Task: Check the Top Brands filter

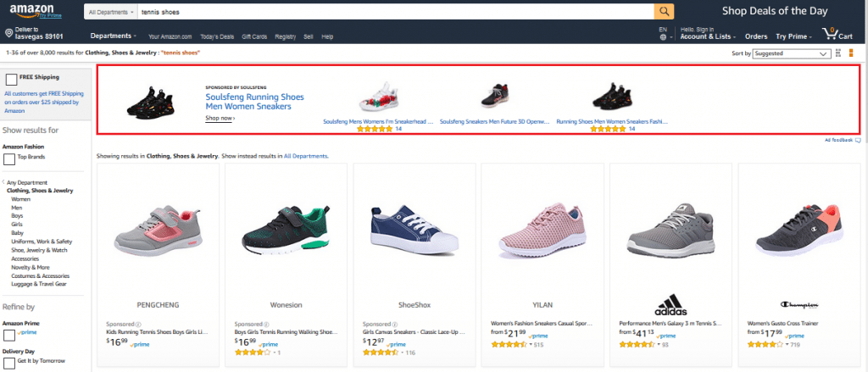Action: click(9, 159)
